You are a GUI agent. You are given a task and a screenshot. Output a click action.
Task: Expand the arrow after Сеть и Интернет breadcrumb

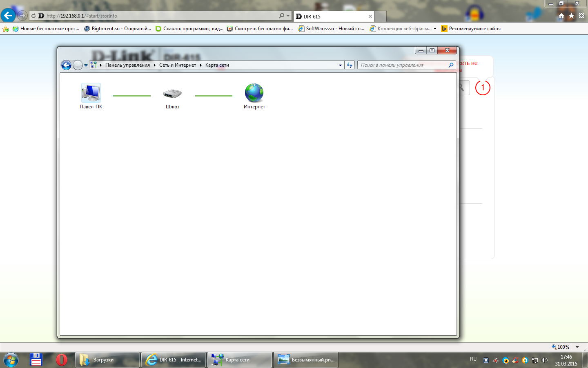201,65
